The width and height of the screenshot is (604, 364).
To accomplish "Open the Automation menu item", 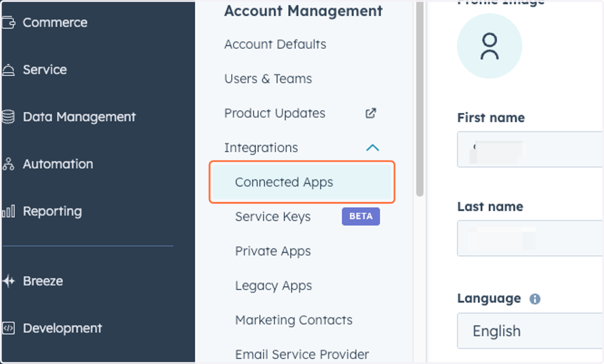I will point(58,164).
